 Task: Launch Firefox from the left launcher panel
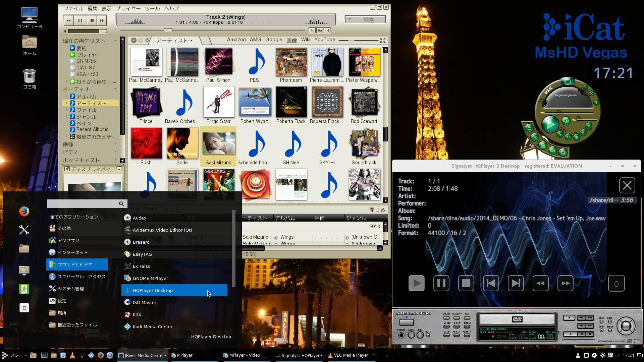(x=24, y=212)
